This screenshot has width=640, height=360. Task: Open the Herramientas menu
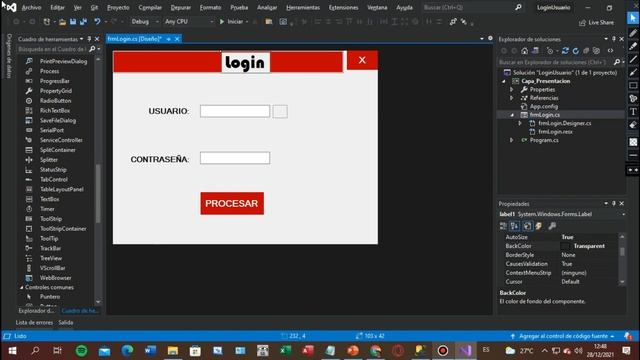tap(302, 7)
